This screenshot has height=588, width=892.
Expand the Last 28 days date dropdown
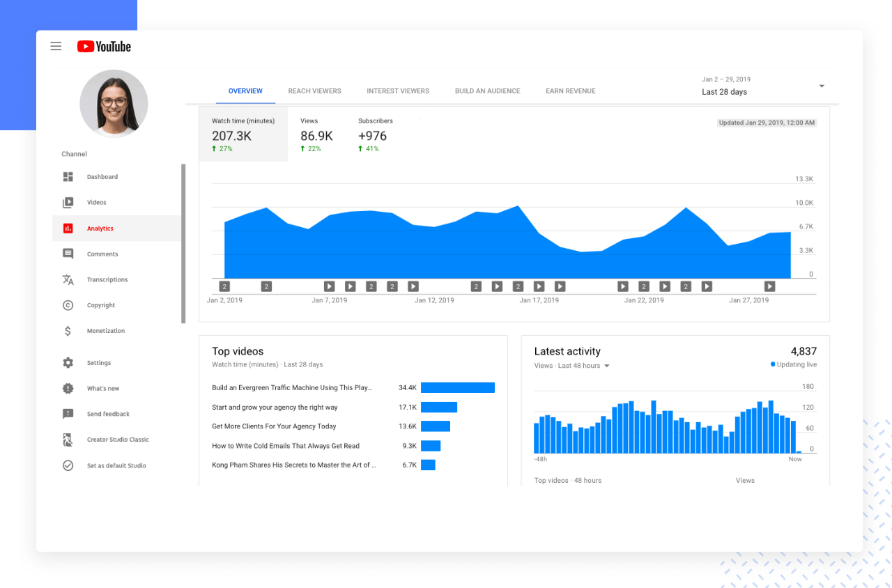coord(763,86)
